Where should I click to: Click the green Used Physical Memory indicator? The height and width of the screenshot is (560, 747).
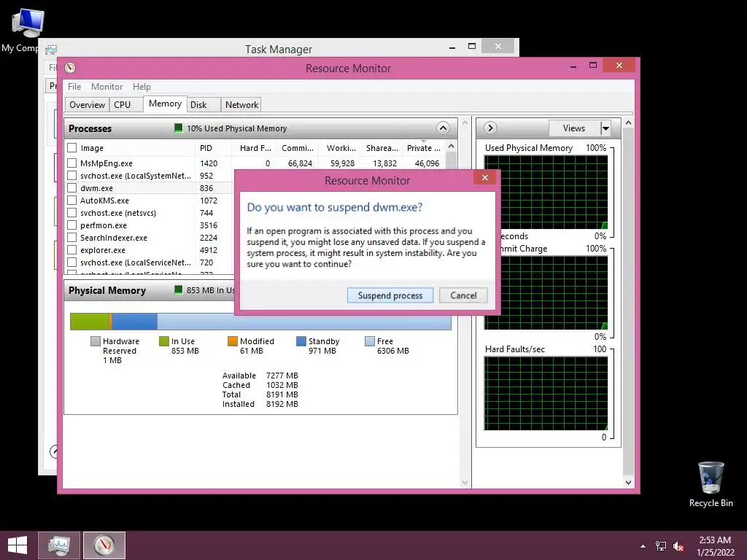[178, 128]
